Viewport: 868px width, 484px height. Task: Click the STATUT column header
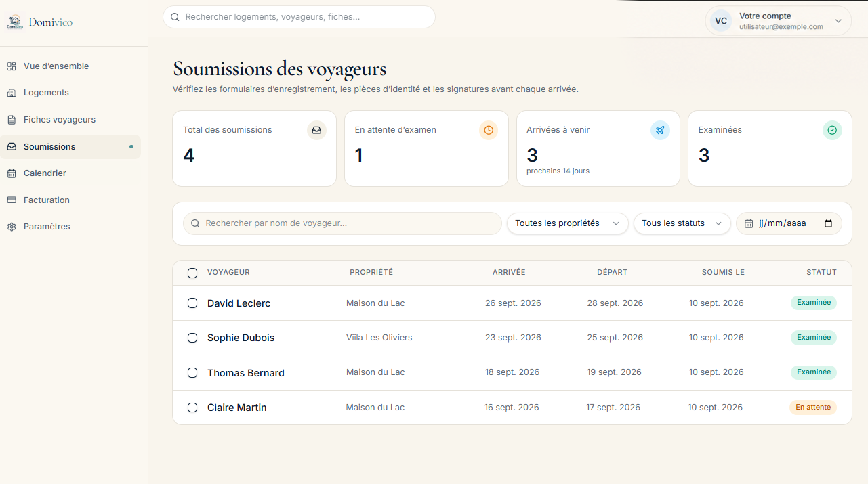coord(821,273)
